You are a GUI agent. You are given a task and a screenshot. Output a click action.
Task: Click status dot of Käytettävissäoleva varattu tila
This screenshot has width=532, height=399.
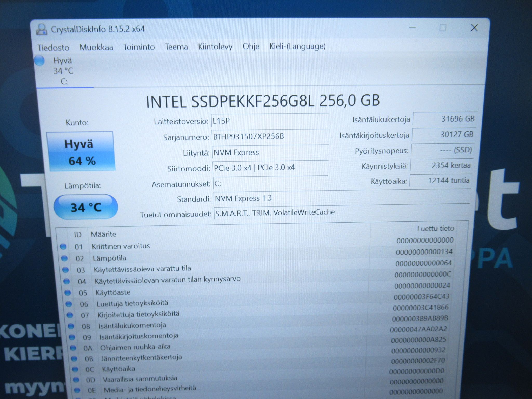[65, 270]
